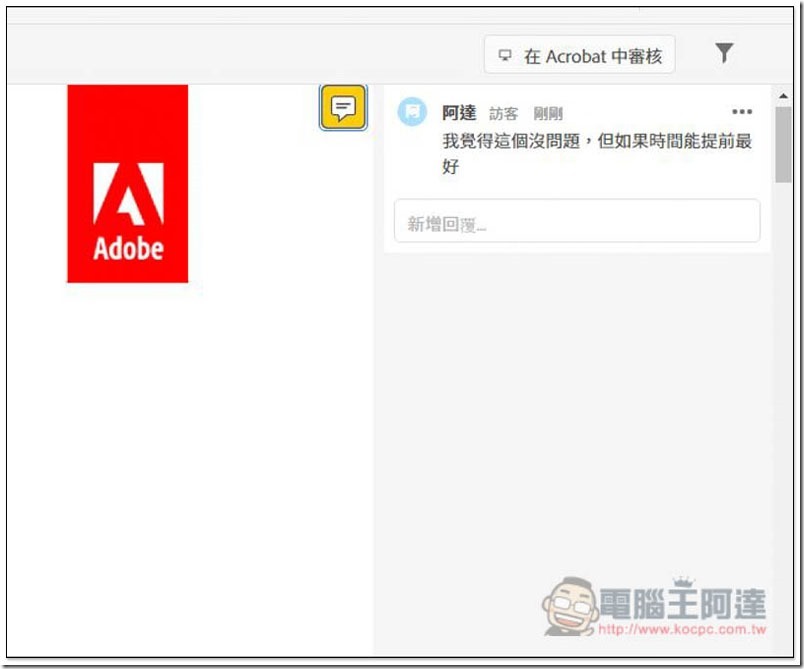Click the 在 Acrobat 中審核 button
Viewport: 804px width, 669px height.
pos(579,55)
